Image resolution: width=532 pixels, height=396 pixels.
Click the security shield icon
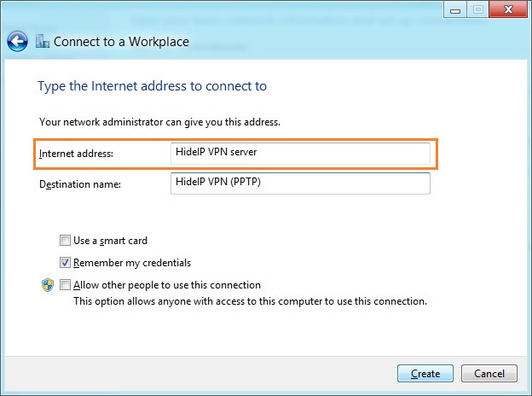tap(48, 285)
